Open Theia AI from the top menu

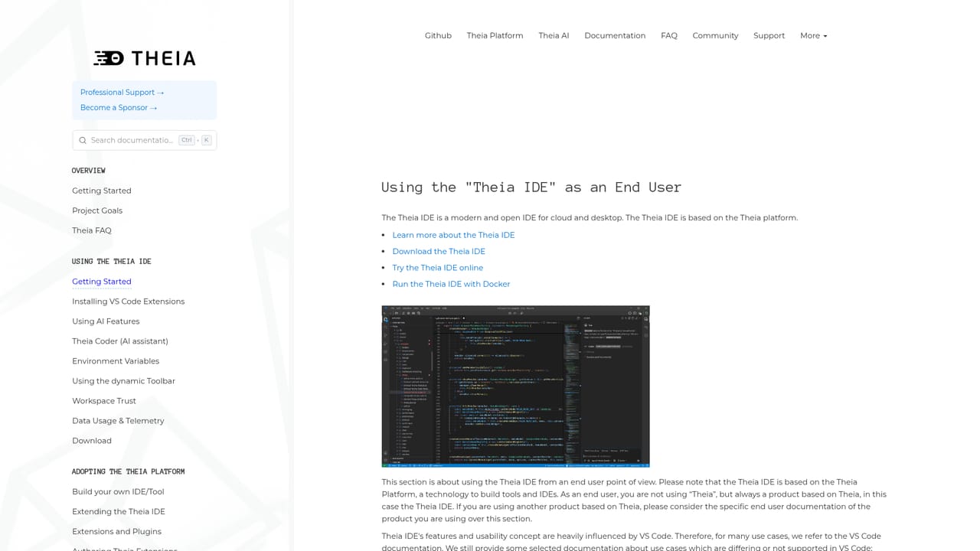tap(554, 36)
